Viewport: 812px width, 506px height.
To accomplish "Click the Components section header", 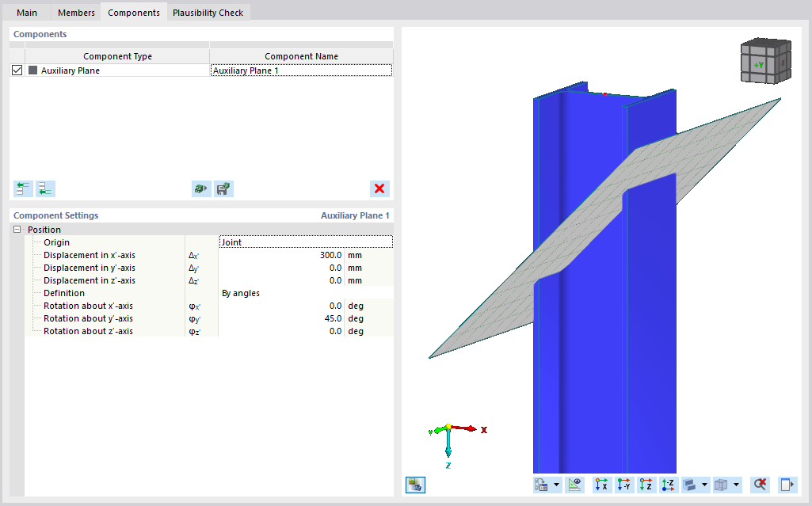I will 40,34.
